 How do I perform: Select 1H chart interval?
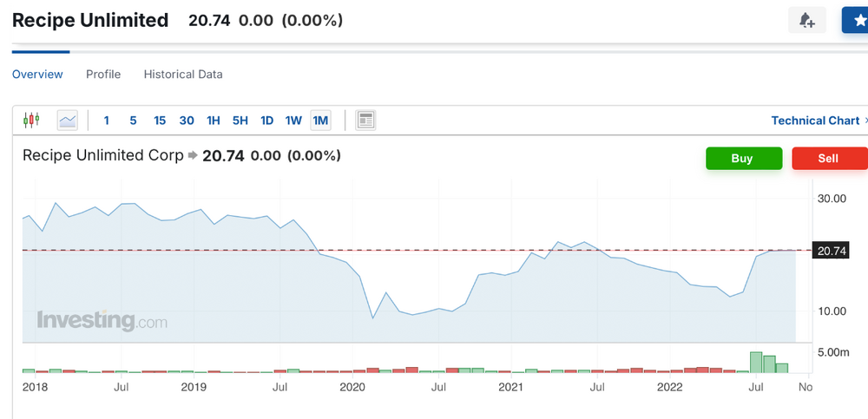[x=214, y=120]
